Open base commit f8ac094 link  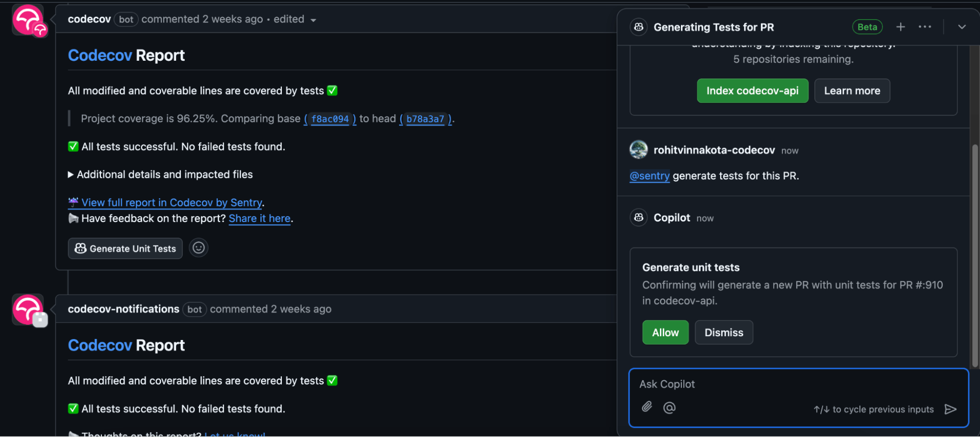[330, 119]
